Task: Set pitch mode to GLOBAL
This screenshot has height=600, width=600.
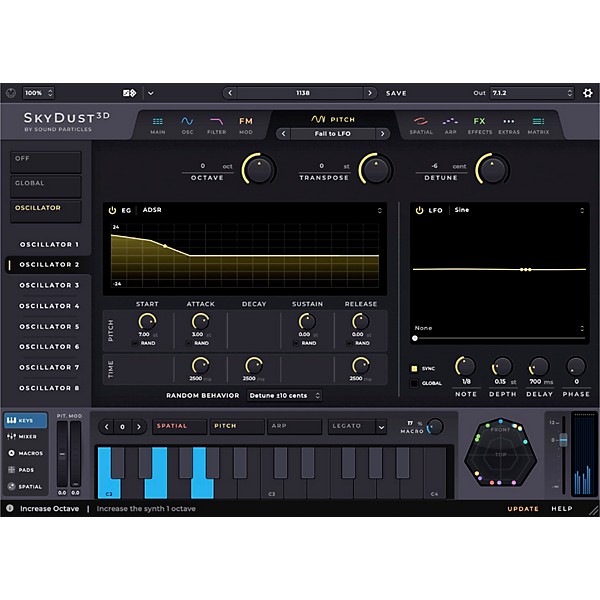Action: pyautogui.click(x=46, y=187)
